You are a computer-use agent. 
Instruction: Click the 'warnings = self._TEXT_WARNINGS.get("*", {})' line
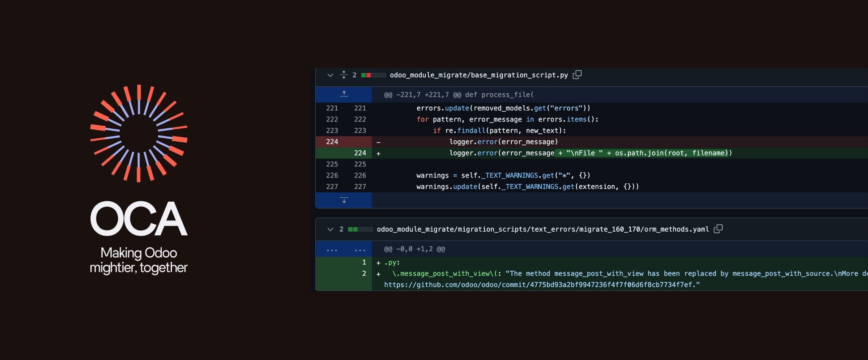pos(503,175)
